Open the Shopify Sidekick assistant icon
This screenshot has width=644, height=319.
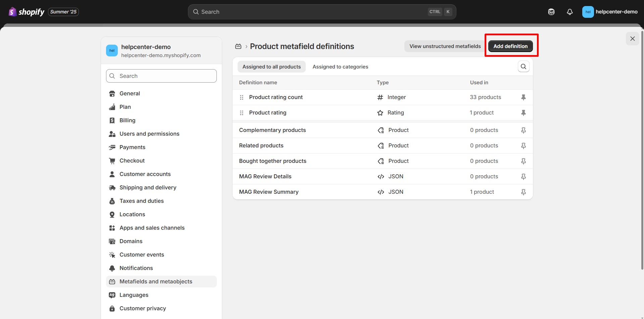(551, 11)
